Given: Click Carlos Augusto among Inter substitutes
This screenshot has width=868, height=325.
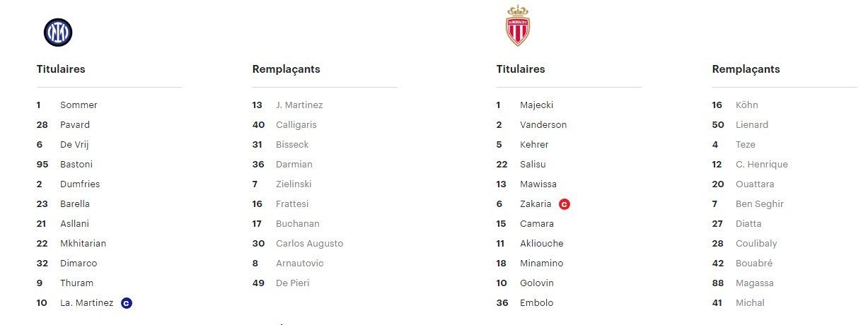Looking at the screenshot, I should pos(309,244).
